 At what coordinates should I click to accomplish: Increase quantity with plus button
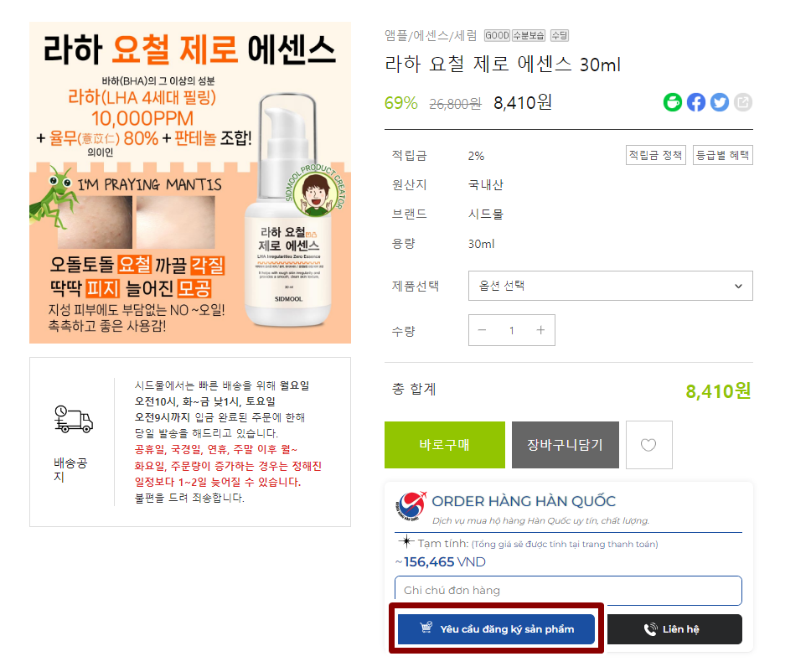[x=540, y=330]
